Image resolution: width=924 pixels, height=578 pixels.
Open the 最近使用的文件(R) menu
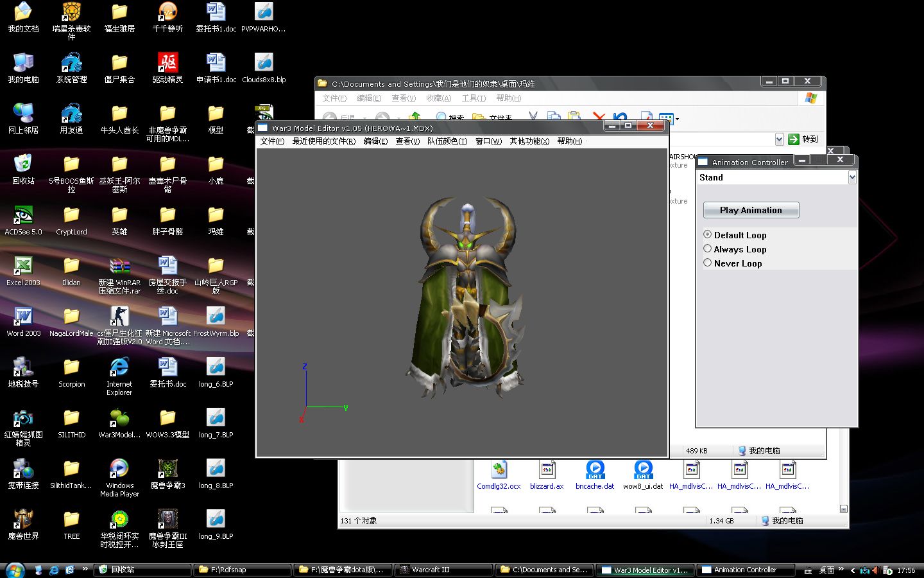323,141
